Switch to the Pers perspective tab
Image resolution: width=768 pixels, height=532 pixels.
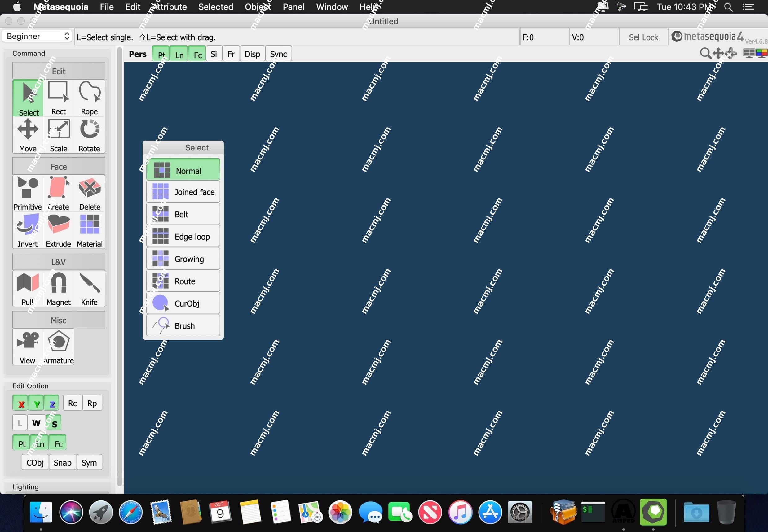[x=138, y=54]
